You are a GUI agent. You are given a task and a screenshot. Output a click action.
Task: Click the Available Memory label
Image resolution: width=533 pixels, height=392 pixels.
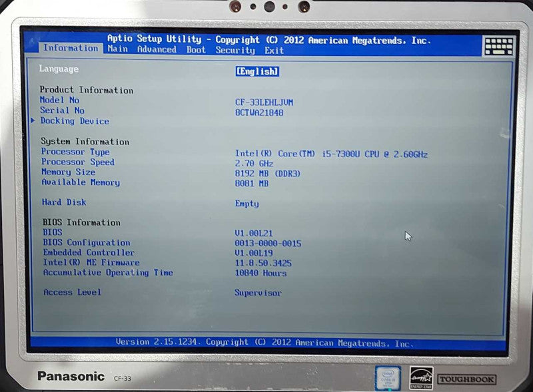(x=81, y=182)
